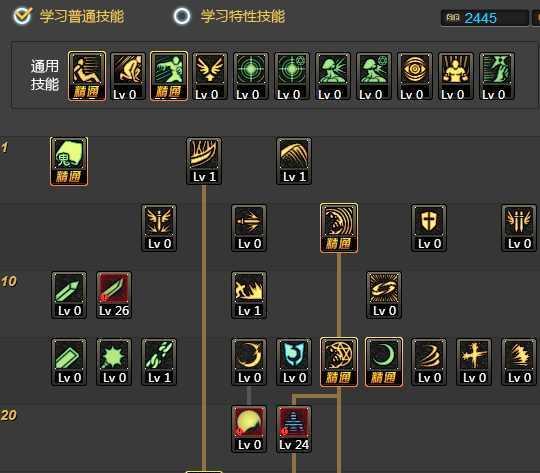Select the Lv 24 red tower skill
540x473 pixels.
[294, 429]
